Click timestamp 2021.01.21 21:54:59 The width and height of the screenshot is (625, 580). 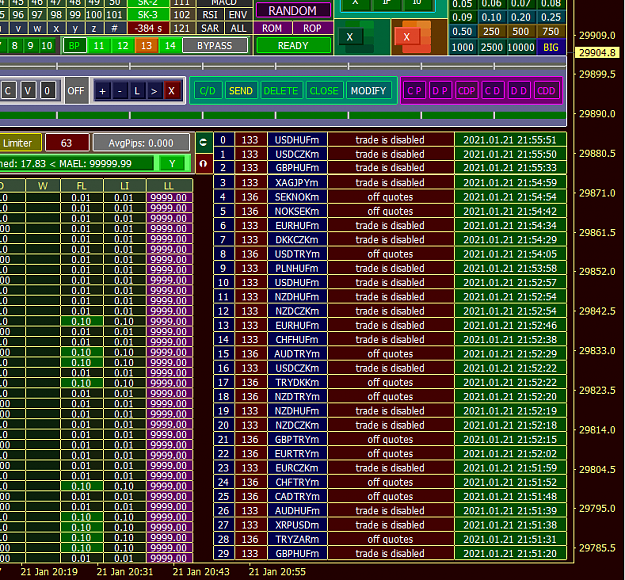click(x=510, y=183)
